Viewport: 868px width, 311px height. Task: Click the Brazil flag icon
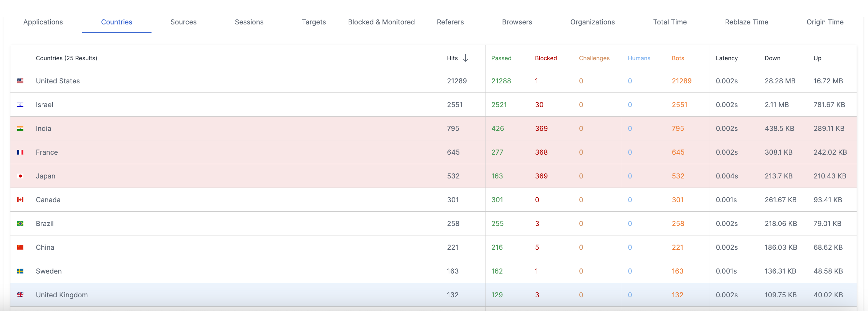tap(20, 223)
